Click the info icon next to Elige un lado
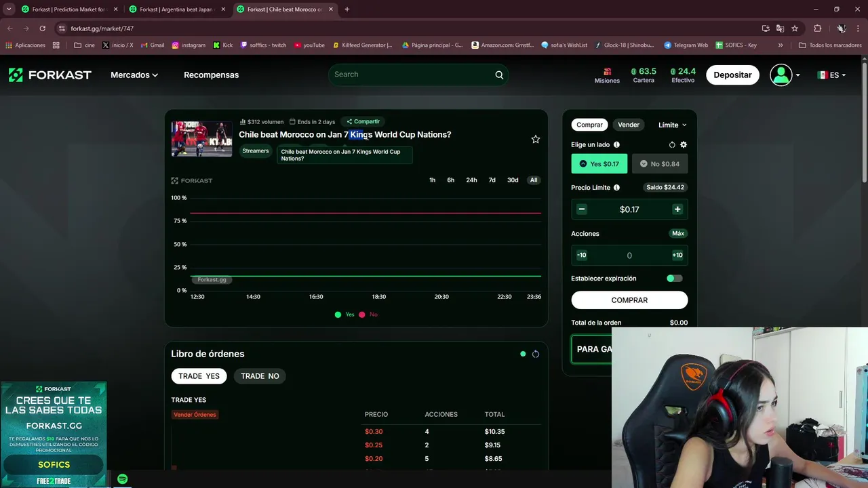868x488 pixels. (616, 144)
